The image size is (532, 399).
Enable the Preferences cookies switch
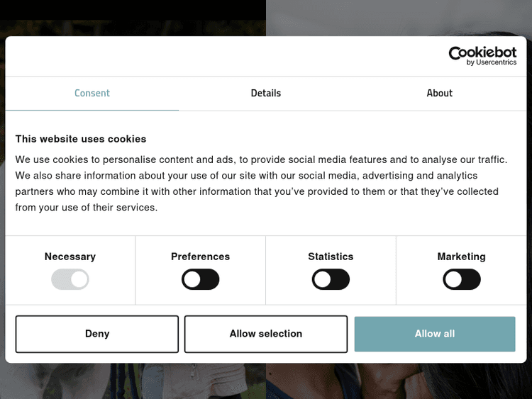(201, 279)
